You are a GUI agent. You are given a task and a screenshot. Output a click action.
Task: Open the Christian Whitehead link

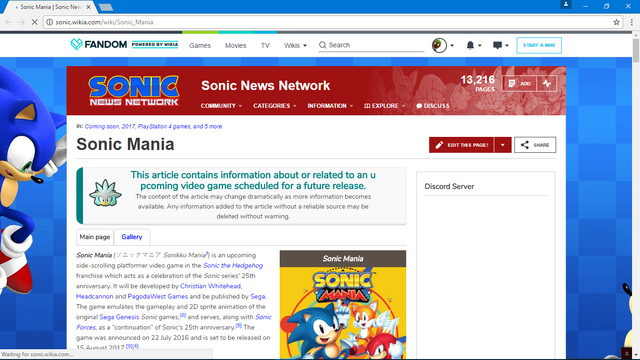pos(210,286)
